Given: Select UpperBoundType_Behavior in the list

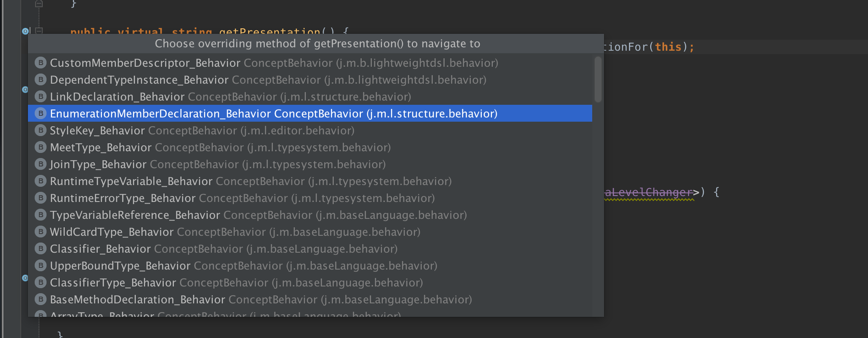Looking at the screenshot, I should pos(120,266).
